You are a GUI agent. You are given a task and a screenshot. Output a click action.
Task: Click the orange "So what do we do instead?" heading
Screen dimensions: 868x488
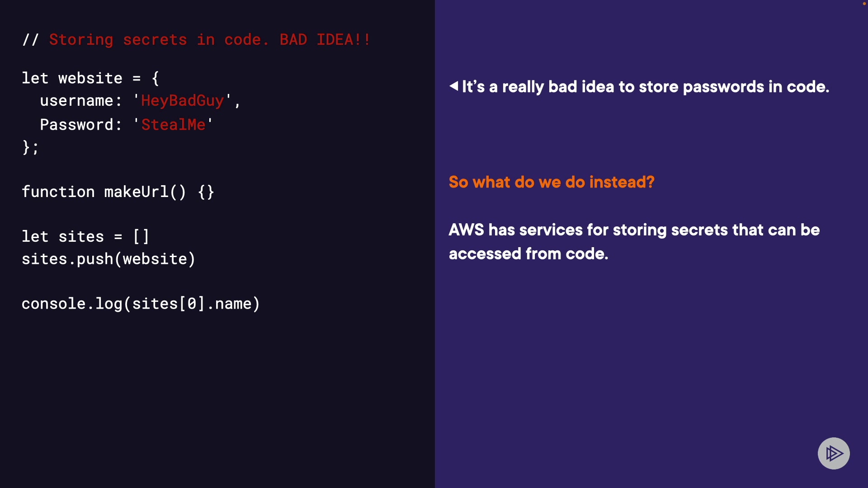(552, 182)
